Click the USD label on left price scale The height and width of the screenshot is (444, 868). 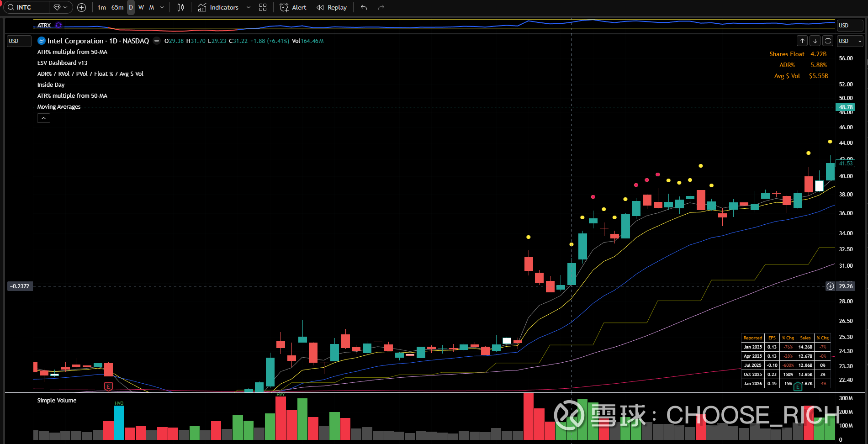pos(19,41)
